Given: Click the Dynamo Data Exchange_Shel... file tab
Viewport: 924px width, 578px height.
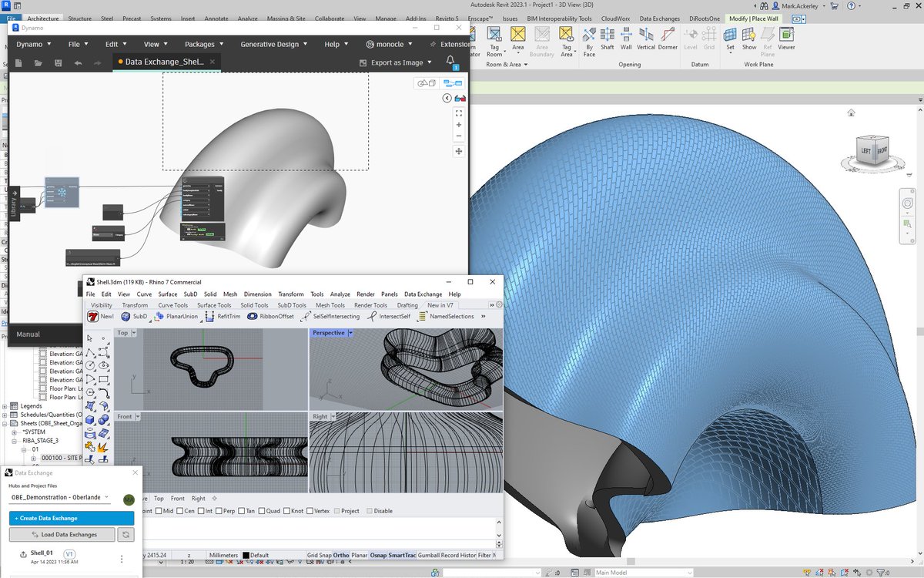Looking at the screenshot, I should click(166, 61).
